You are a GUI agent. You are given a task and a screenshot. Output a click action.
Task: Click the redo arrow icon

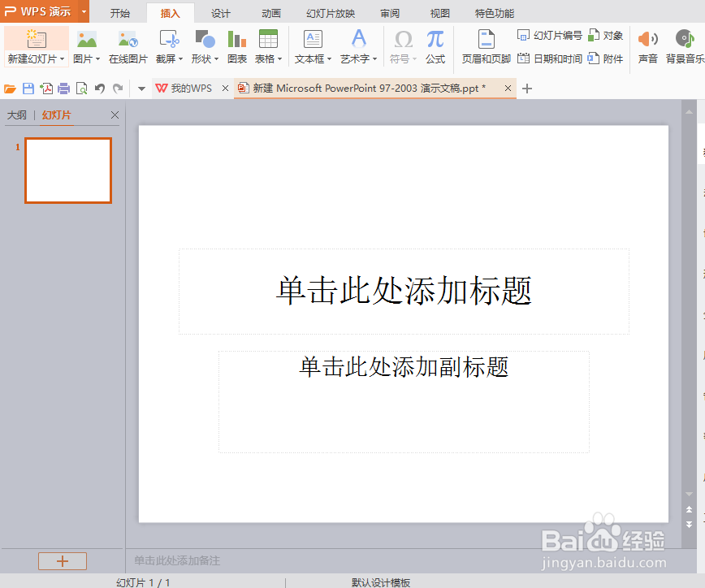(118, 89)
